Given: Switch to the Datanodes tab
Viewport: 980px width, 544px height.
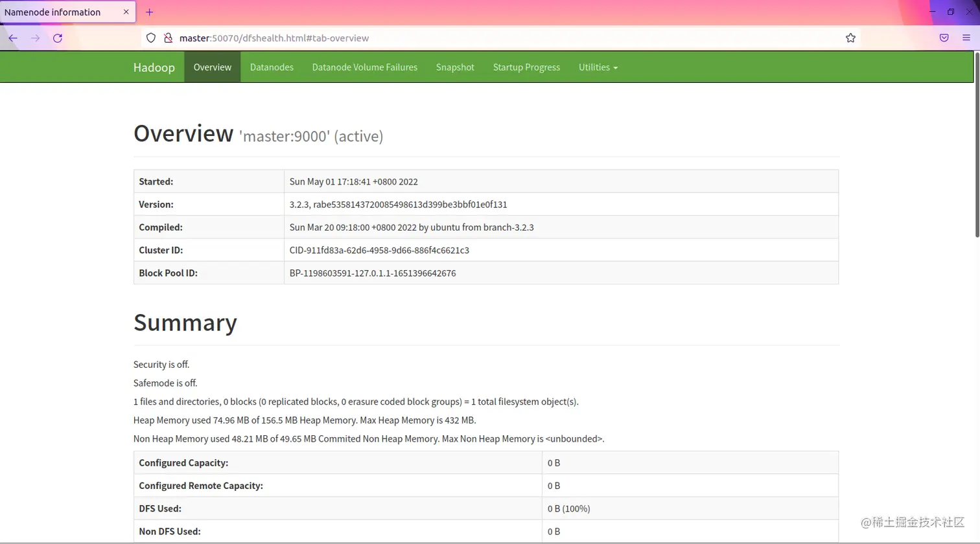Looking at the screenshot, I should [272, 67].
